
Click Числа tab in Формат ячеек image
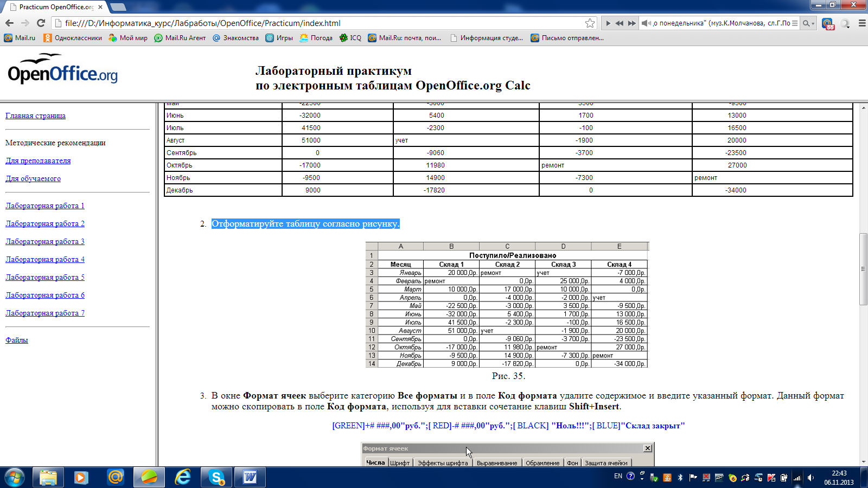point(375,463)
